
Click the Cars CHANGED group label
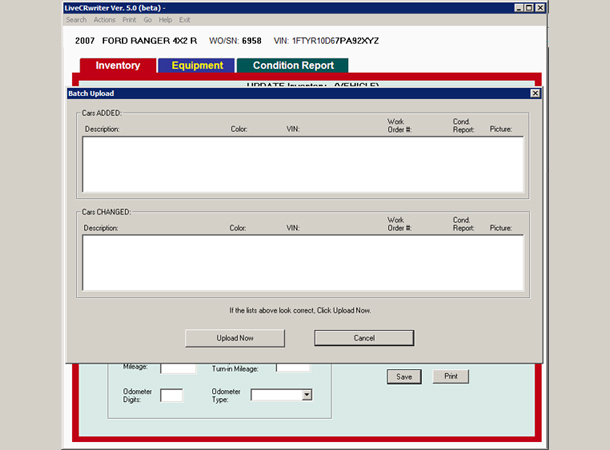pyautogui.click(x=106, y=212)
